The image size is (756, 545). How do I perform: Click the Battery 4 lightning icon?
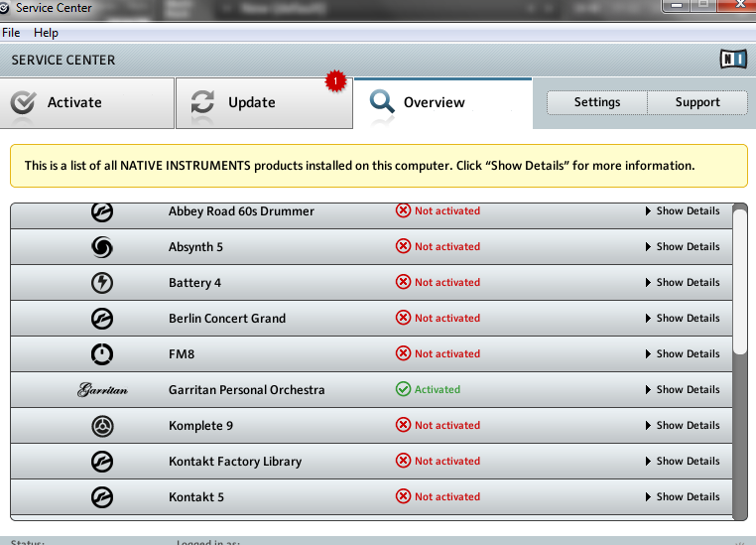coord(102,283)
